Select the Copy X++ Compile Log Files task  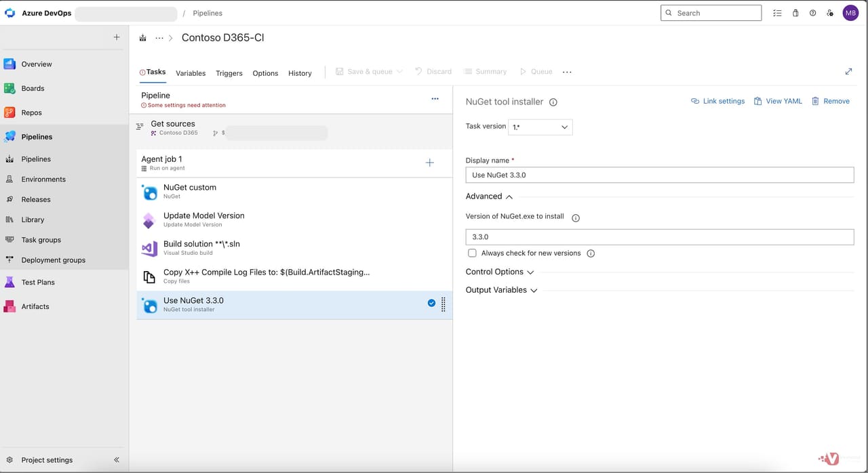pyautogui.click(x=294, y=276)
